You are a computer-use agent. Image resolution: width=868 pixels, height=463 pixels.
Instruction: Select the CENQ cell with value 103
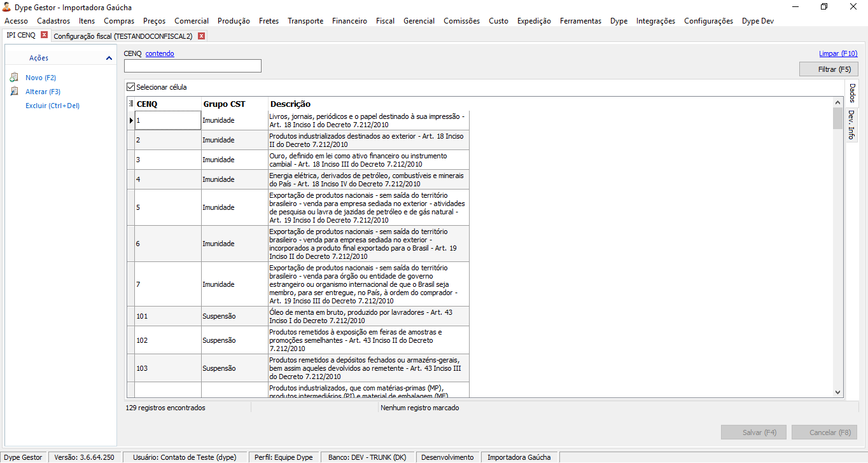point(168,368)
